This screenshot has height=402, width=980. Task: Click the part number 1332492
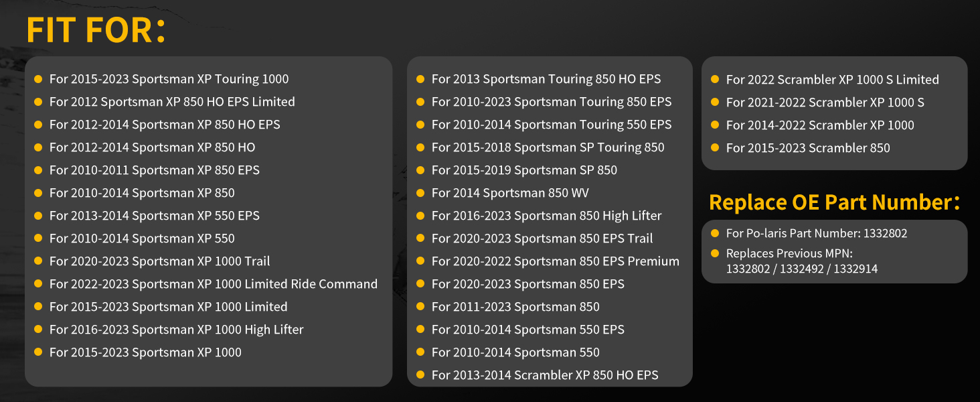tap(802, 269)
